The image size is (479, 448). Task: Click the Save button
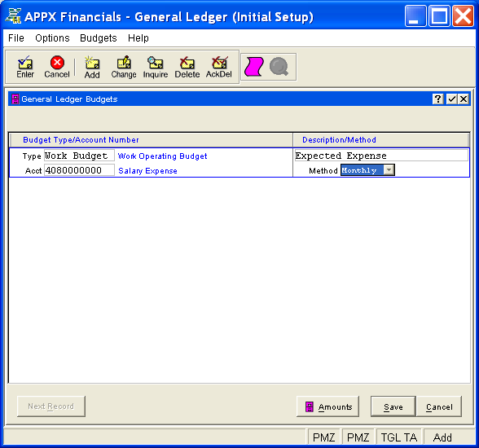[x=393, y=406]
